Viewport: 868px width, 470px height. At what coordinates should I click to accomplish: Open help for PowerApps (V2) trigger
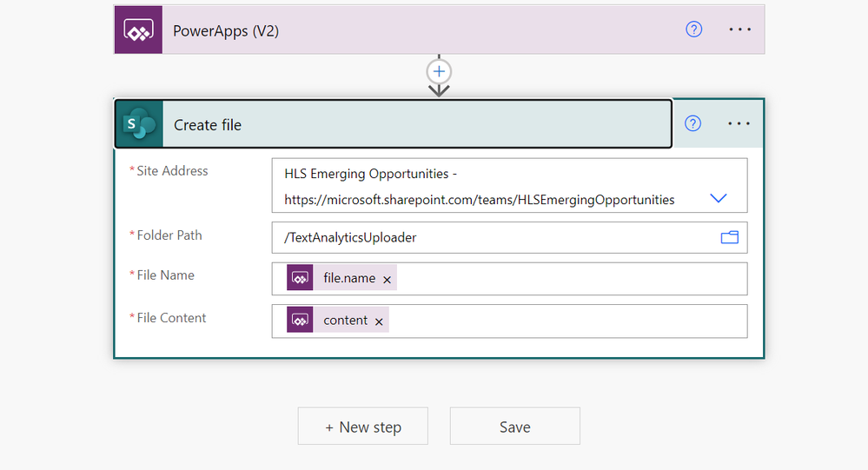pyautogui.click(x=693, y=30)
